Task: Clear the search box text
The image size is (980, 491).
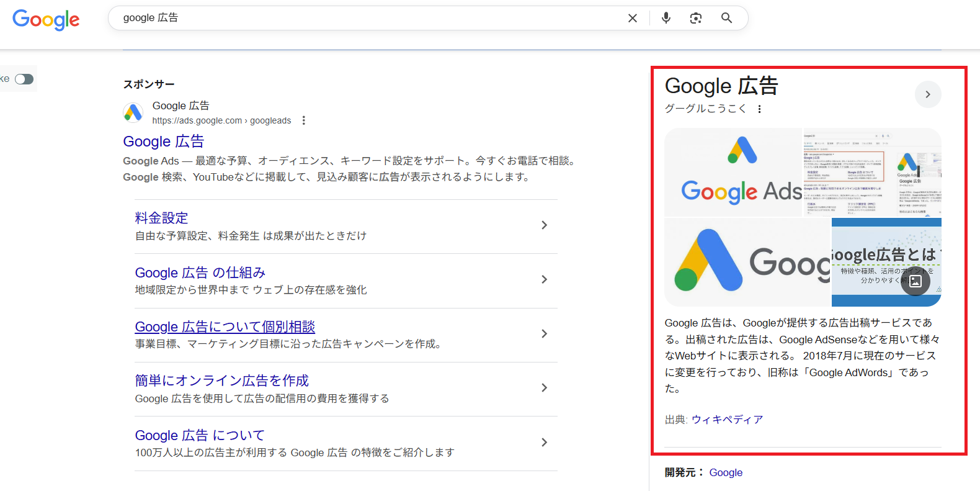Action: coord(632,18)
